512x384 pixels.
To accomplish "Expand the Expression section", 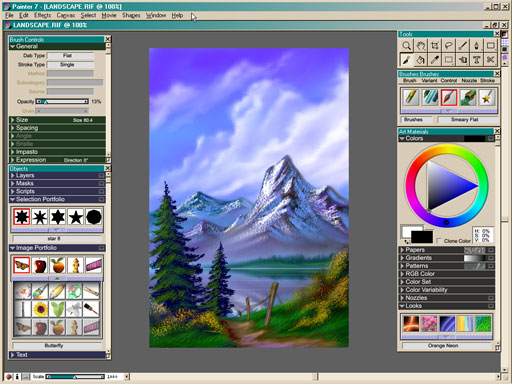I will point(13,160).
